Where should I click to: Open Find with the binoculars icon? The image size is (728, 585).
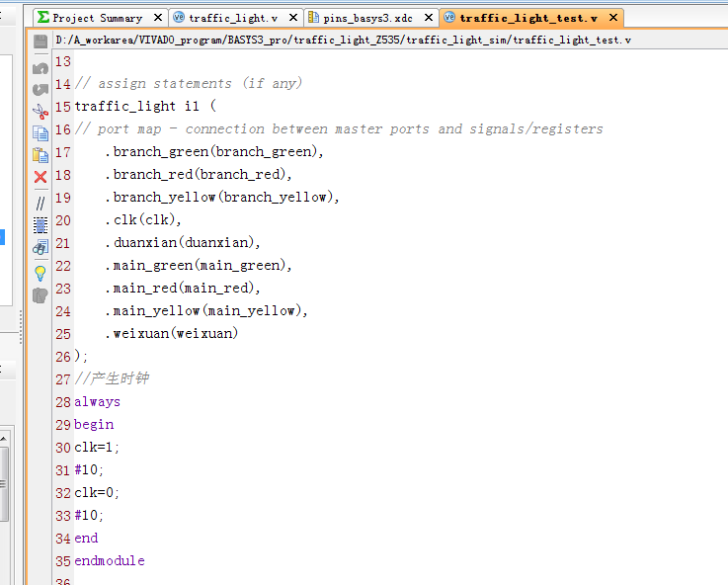pos(40,247)
